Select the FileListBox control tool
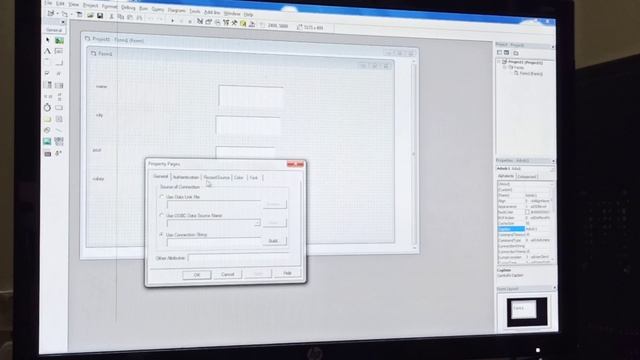Screen dimensions: 640x360 click(x=59, y=119)
